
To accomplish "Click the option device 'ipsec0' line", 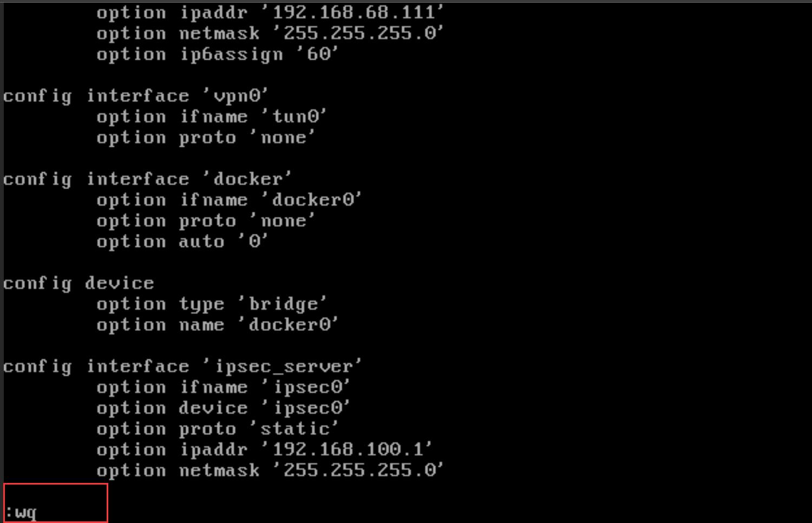I will coord(223,408).
